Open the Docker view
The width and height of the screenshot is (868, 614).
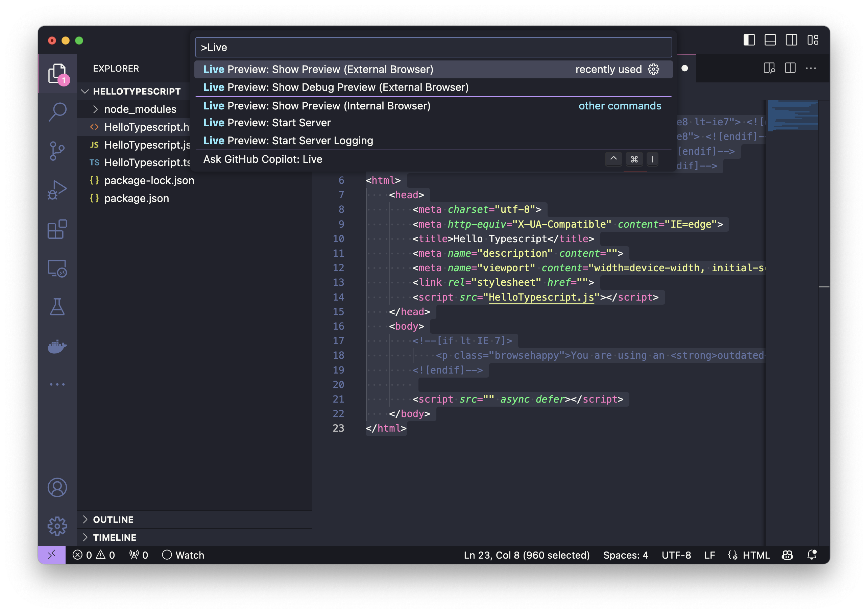pyautogui.click(x=57, y=346)
